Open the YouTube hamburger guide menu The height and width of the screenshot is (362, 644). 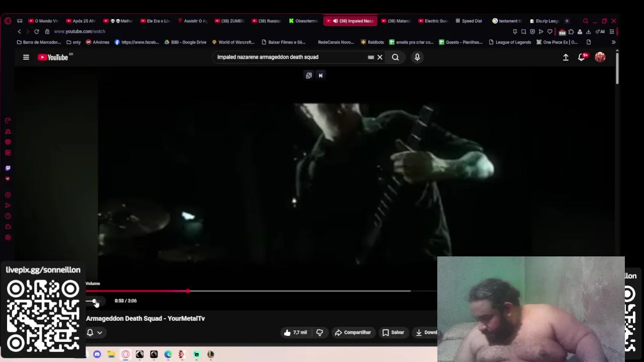tap(26, 57)
